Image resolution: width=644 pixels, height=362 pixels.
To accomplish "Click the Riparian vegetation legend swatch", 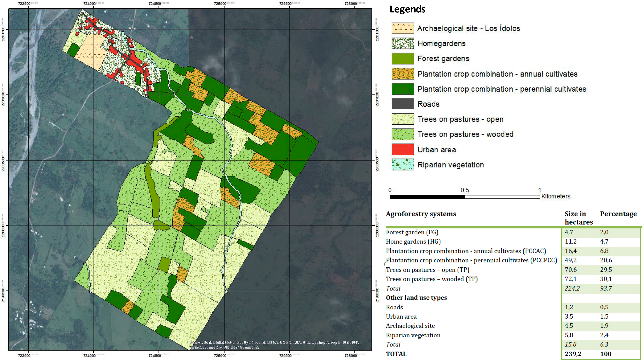I will point(402,165).
